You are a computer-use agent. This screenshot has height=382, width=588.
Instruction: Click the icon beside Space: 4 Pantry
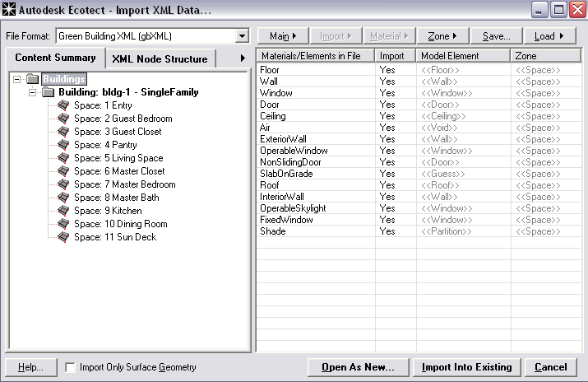pyautogui.click(x=63, y=145)
